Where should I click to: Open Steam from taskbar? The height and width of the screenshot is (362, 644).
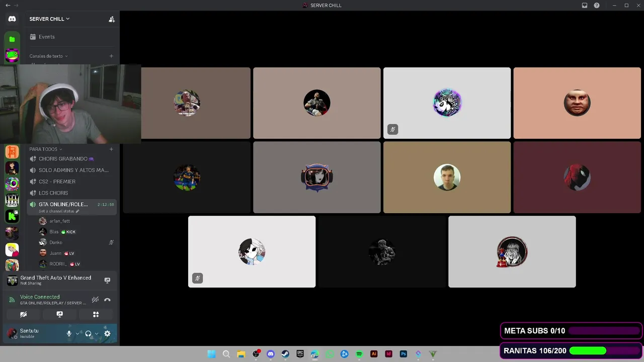click(x=285, y=354)
